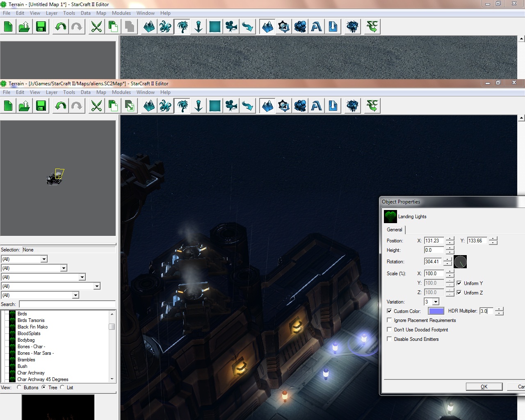Image resolution: width=525 pixels, height=420 pixels.
Task: Click Test Document icon in aliens.SC2Map toolbar
Action: point(372,106)
